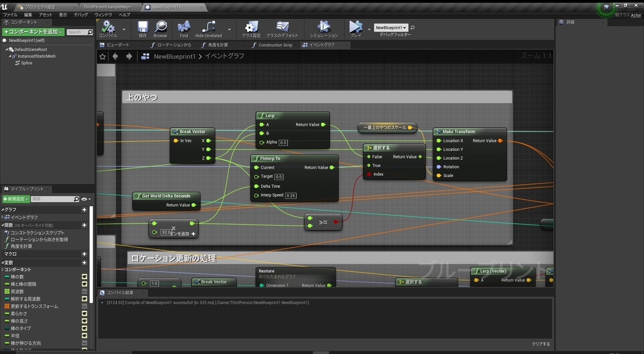
Task: Toggle visibility eye for 周波数
Action: coord(84,291)
